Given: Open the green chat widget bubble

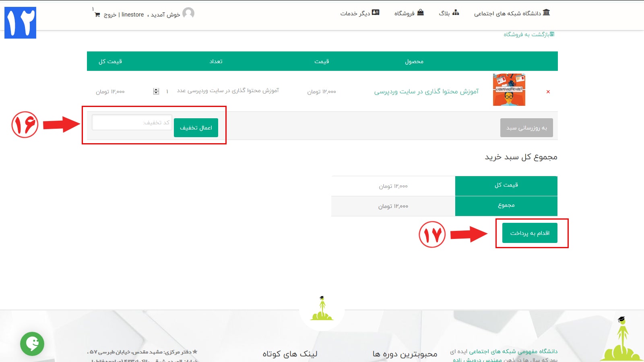Looking at the screenshot, I should [32, 344].
